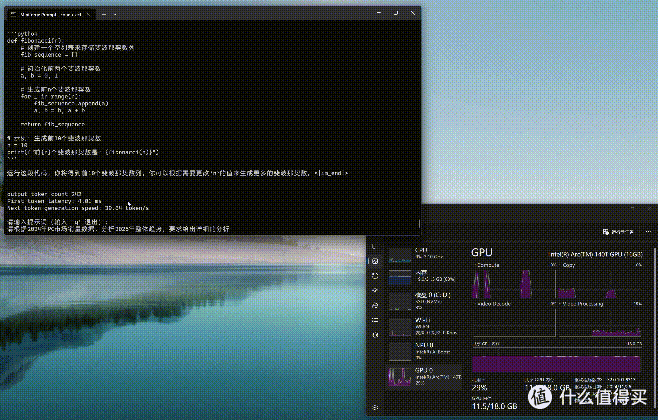Select Disk 0 (C: D:) performance entry
The height and width of the screenshot is (420, 658).
[x=424, y=301]
